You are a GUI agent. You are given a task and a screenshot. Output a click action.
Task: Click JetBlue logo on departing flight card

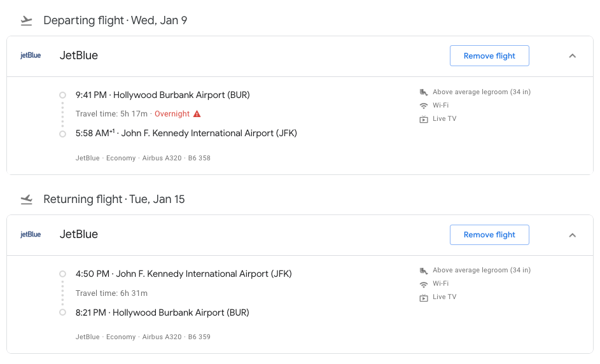click(x=31, y=55)
